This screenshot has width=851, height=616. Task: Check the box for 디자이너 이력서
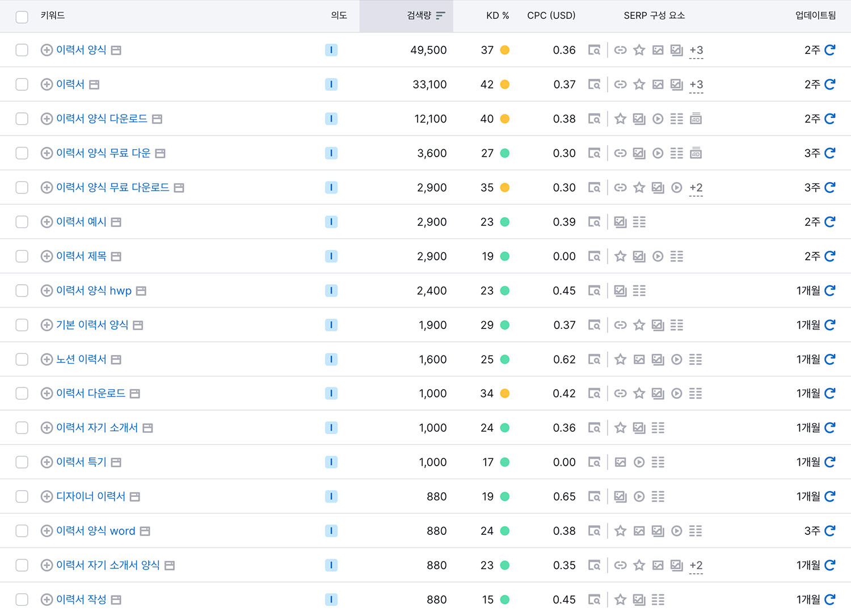[x=22, y=497]
